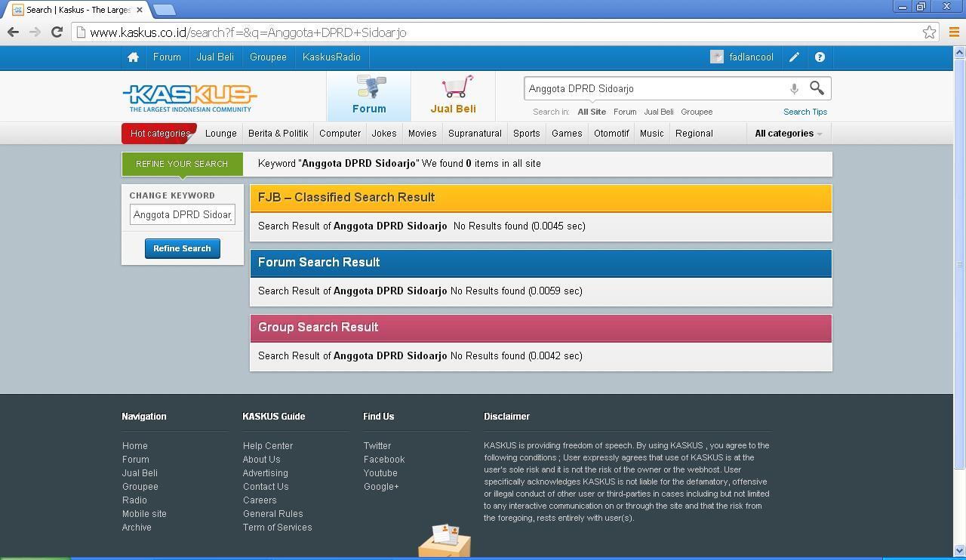Open Archive footer link
This screenshot has width=966, height=560.
pos(137,528)
